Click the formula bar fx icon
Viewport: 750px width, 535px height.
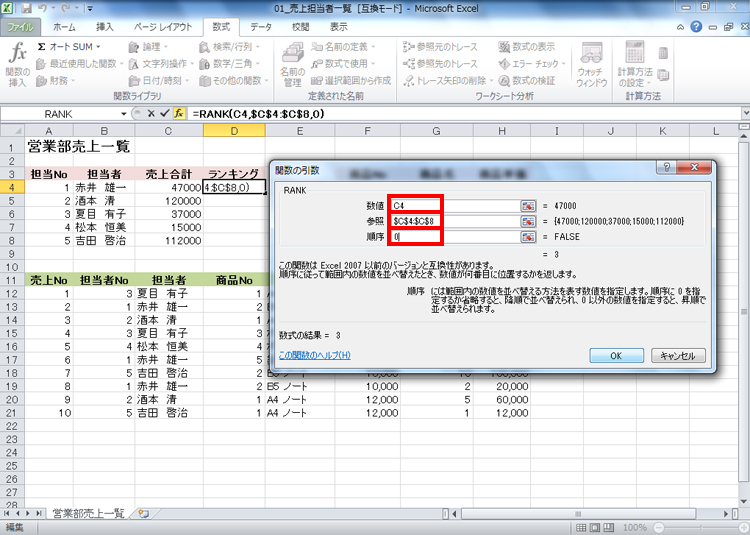pyautogui.click(x=179, y=114)
